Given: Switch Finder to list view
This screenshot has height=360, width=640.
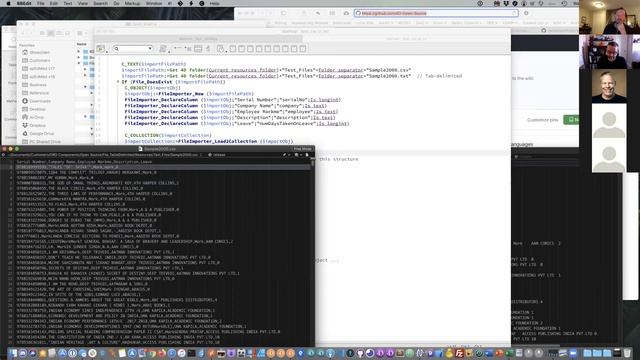Looking at the screenshot, I should (51, 33).
